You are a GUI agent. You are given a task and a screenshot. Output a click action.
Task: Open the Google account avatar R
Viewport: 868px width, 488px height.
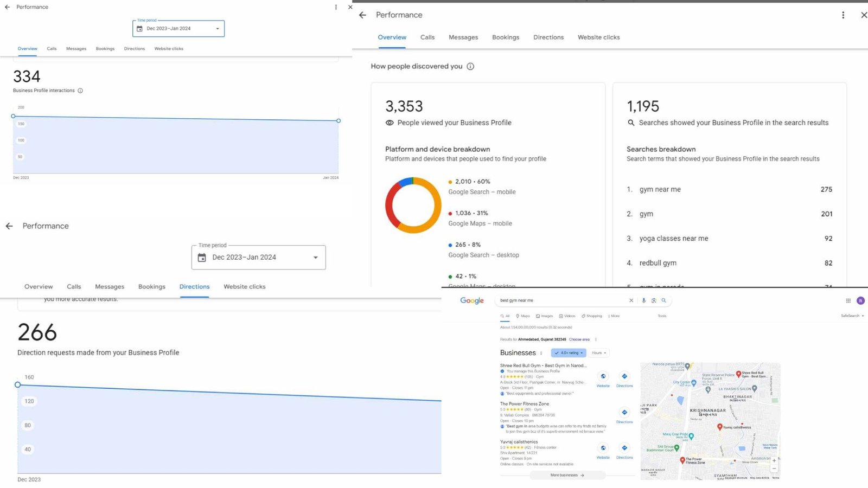click(x=860, y=300)
